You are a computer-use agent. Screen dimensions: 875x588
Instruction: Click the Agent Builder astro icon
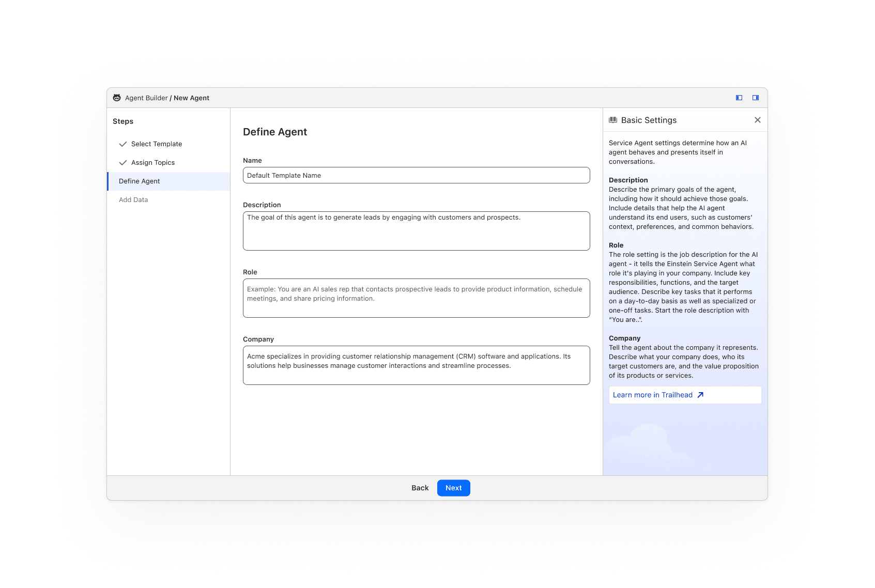pyautogui.click(x=117, y=98)
